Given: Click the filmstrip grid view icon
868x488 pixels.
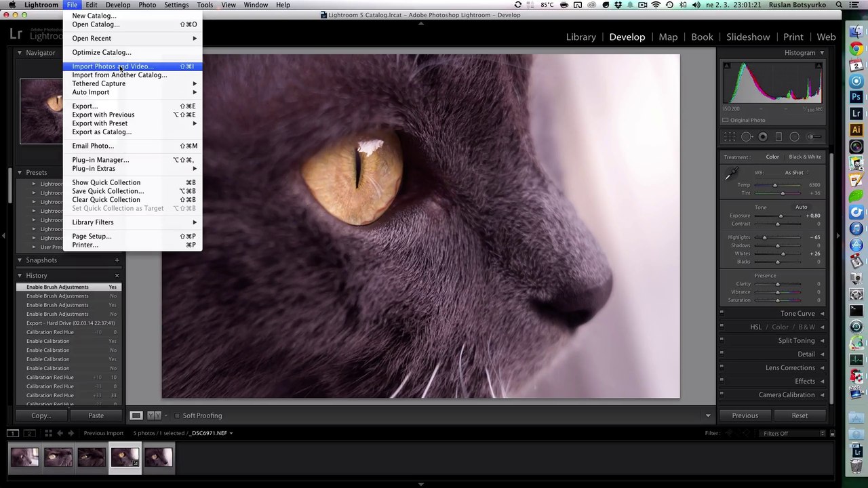Looking at the screenshot, I should (x=48, y=433).
